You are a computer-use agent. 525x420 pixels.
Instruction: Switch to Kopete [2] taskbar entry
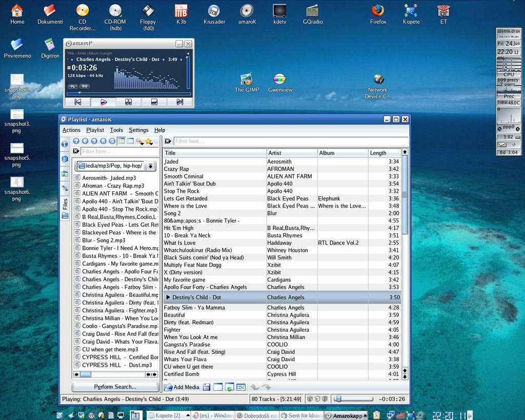168,415
